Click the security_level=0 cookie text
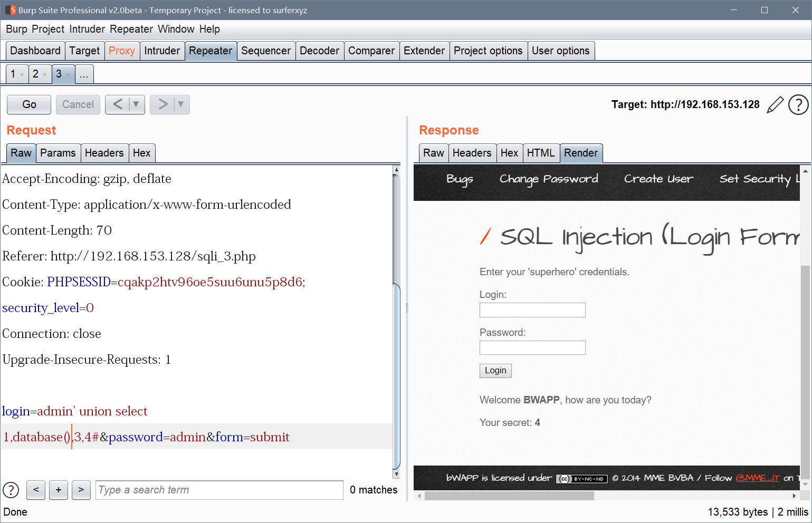 point(48,308)
